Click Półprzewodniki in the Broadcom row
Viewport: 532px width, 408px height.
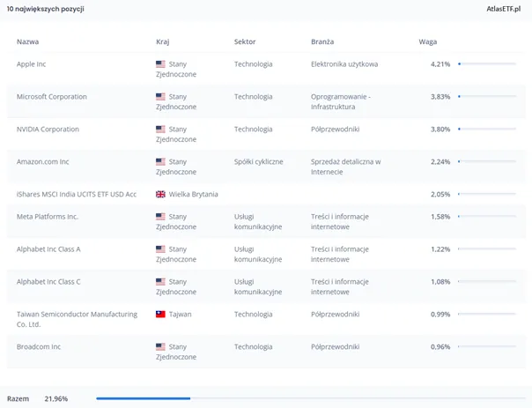[x=336, y=347]
